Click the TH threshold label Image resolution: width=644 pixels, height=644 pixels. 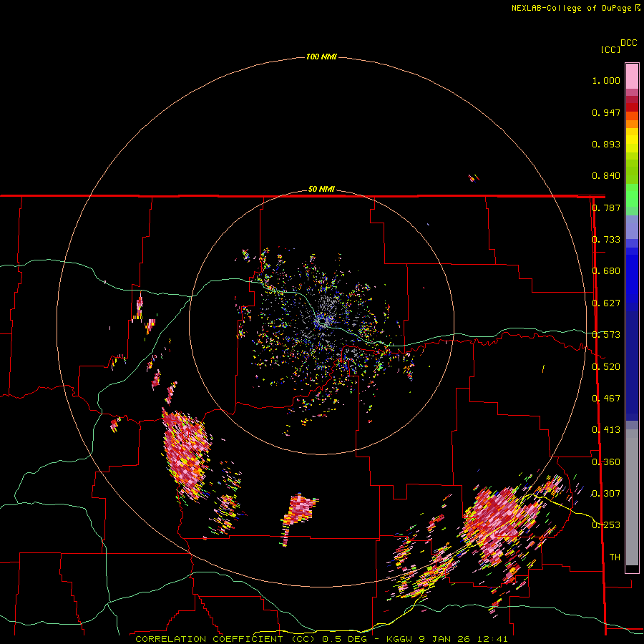[615, 557]
